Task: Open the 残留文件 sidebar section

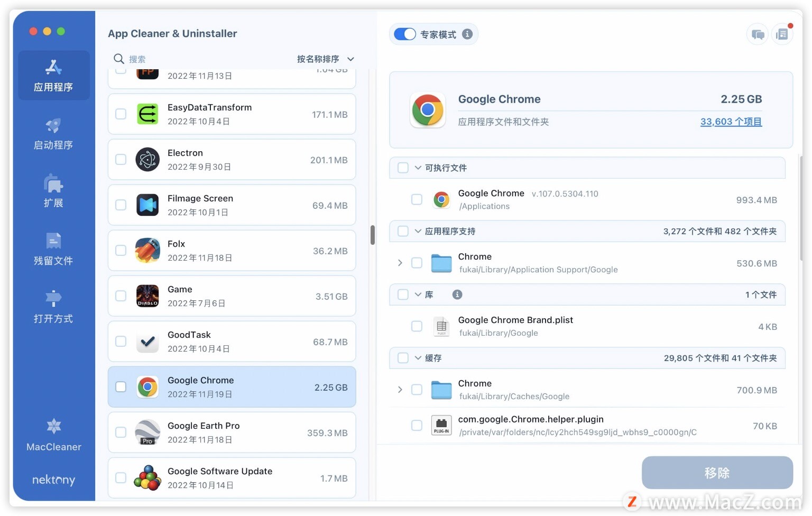Action: tap(53, 250)
